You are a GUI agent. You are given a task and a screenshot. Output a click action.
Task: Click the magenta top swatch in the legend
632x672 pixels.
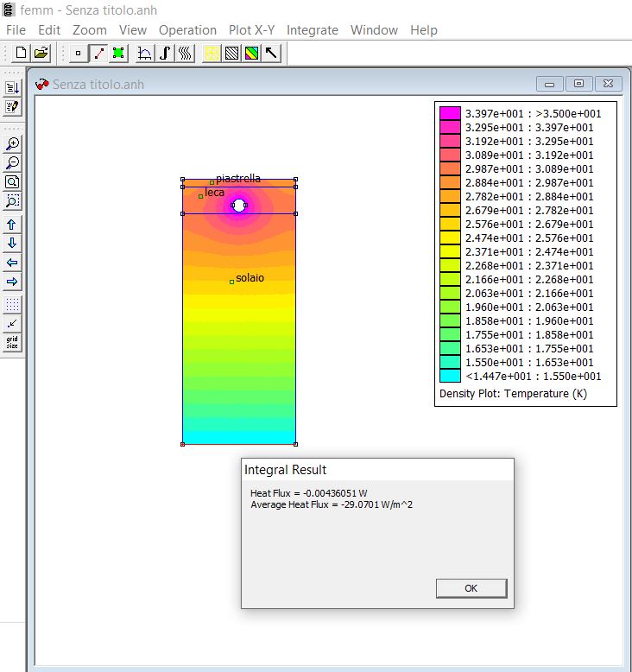click(x=450, y=113)
